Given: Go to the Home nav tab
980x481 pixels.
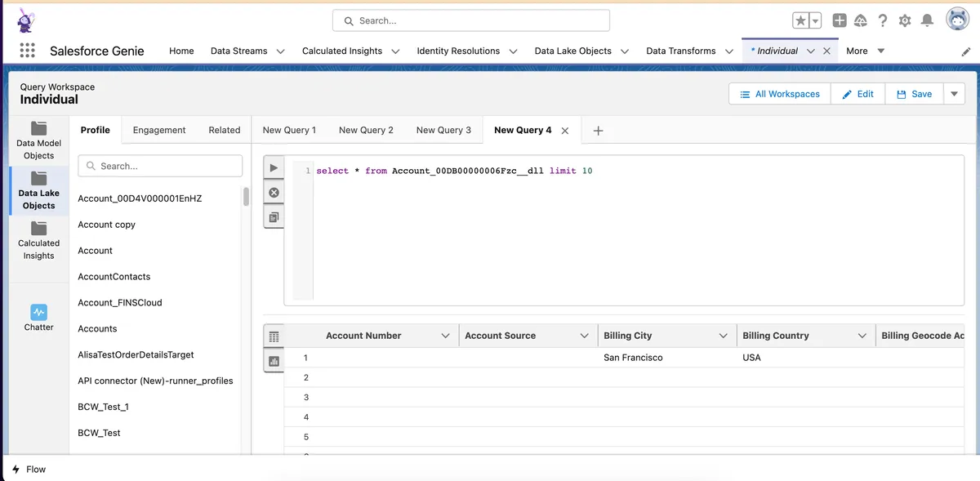Looking at the screenshot, I should point(181,51).
